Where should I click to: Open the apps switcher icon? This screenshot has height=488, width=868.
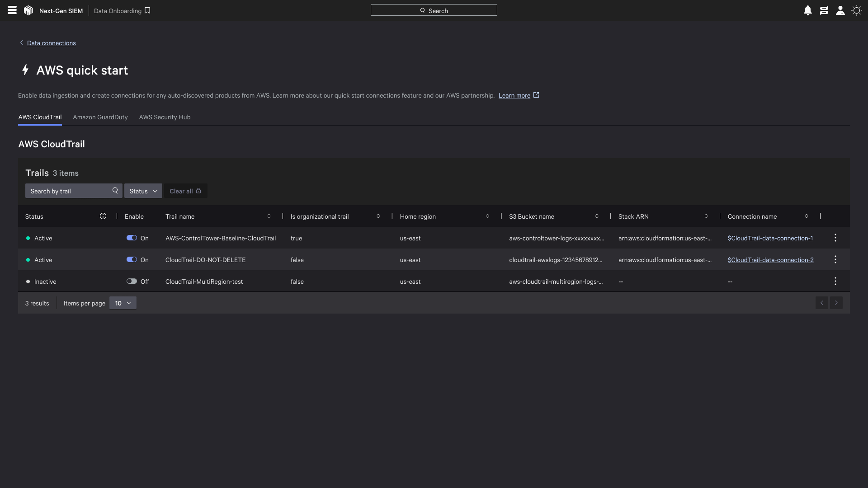click(x=824, y=10)
